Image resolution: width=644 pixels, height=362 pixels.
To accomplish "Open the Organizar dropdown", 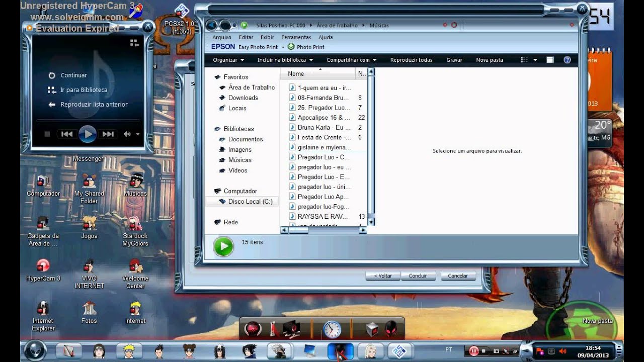I will point(228,60).
